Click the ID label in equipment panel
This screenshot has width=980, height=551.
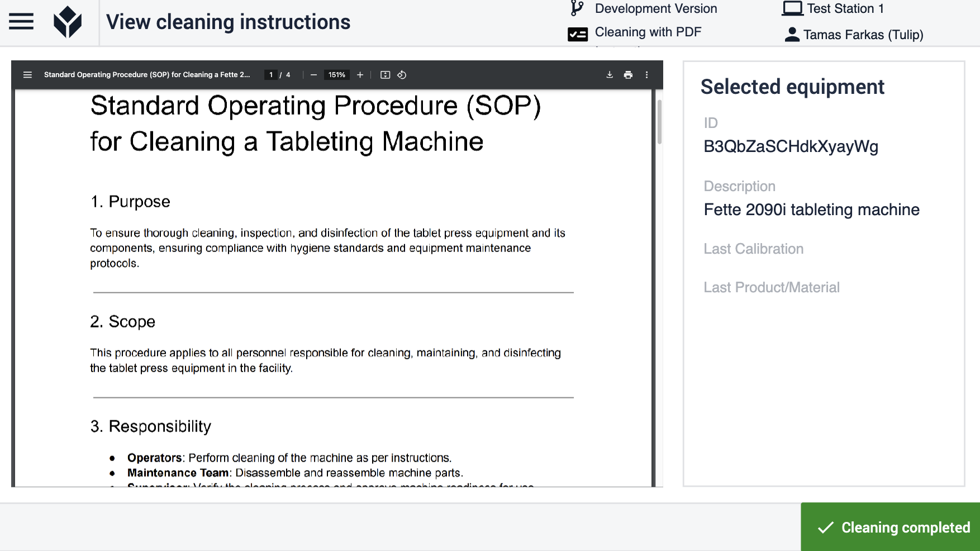point(711,123)
